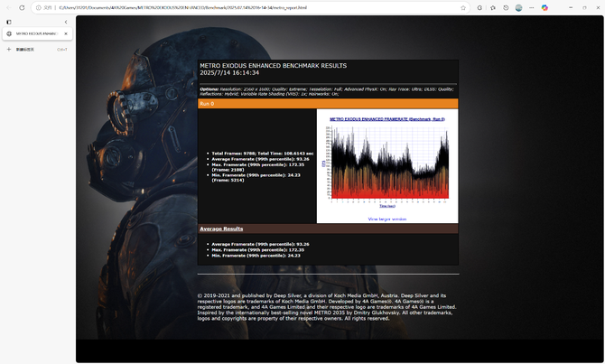605x364 pixels.
Task: Click the Average Results heading
Action: 221,229
